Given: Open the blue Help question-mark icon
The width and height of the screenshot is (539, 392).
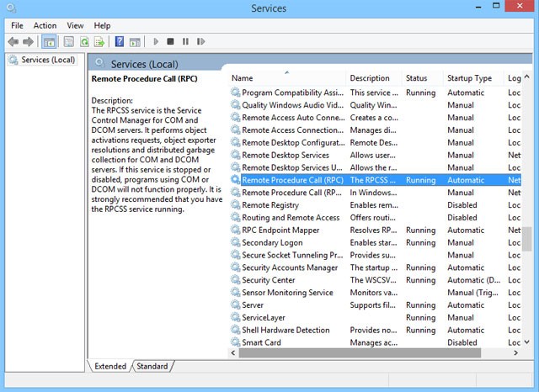Looking at the screenshot, I should [x=120, y=41].
